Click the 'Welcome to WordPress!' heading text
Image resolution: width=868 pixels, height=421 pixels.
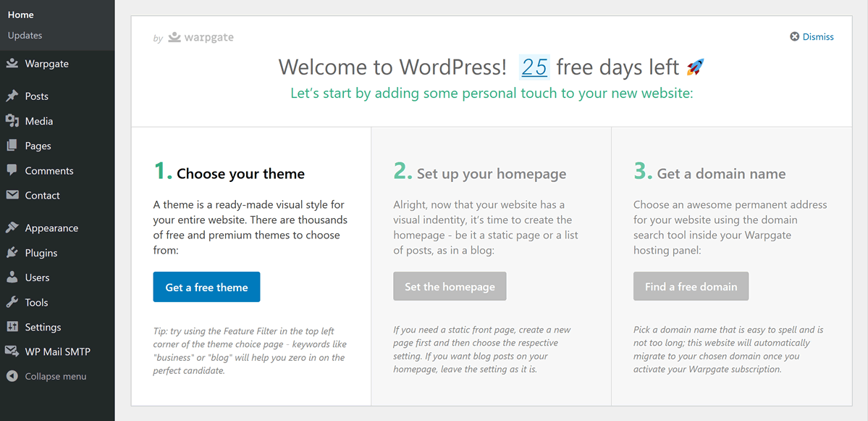coord(392,67)
